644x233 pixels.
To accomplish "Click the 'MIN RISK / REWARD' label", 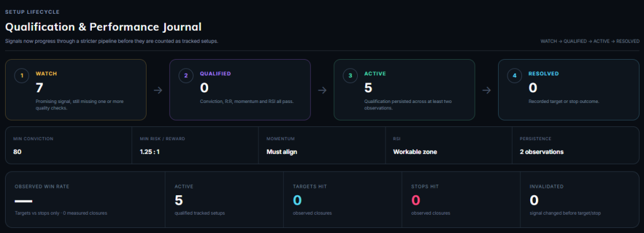I will [x=162, y=139].
